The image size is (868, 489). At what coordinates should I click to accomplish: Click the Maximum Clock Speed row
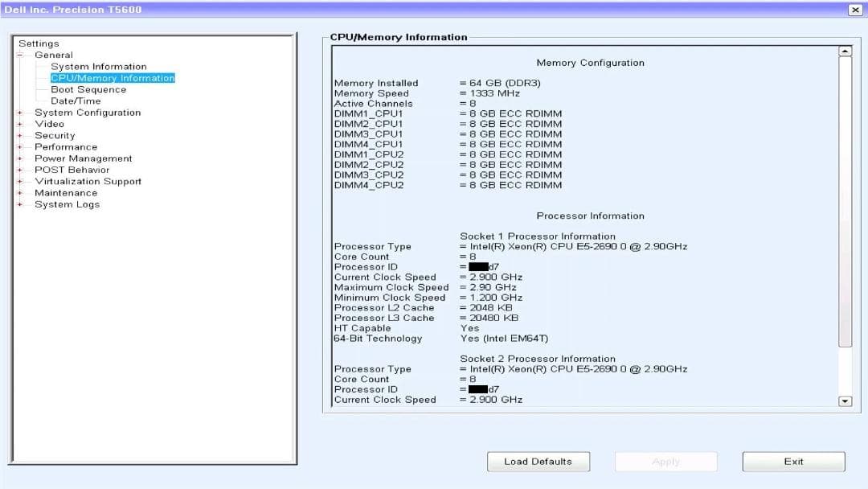point(425,287)
